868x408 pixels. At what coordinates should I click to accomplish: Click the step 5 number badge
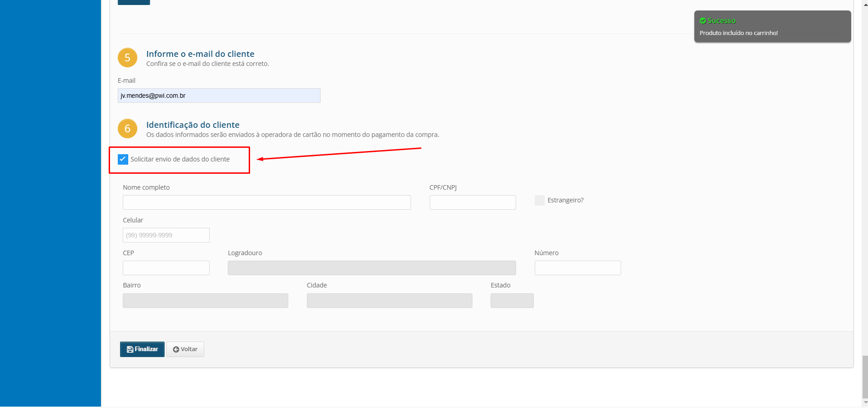tap(127, 58)
